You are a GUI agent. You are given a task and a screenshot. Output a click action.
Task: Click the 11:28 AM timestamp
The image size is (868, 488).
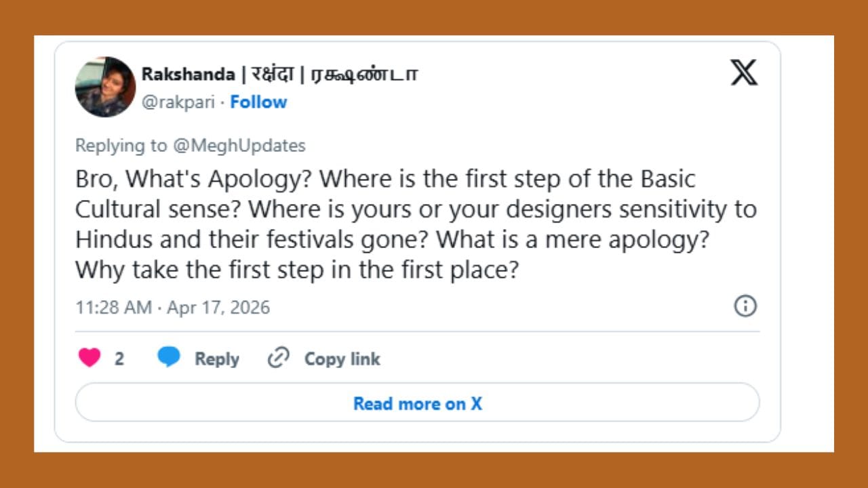coord(113,308)
